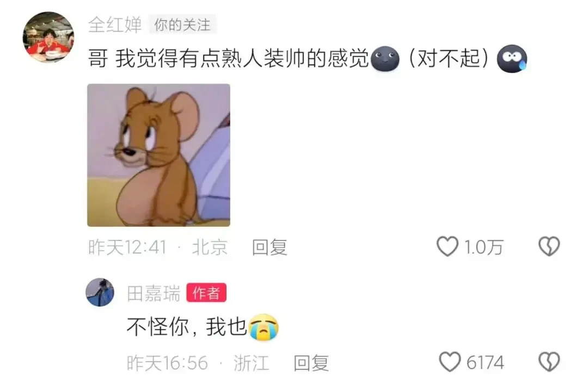Open the Jerry mouse image attachment
The image size is (588, 391).
[x=158, y=155]
